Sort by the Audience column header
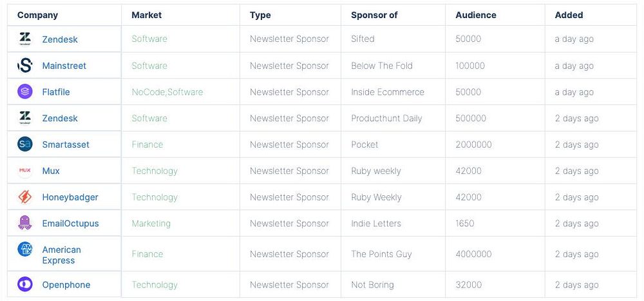Screen dimensions: 644x301 (x=476, y=15)
